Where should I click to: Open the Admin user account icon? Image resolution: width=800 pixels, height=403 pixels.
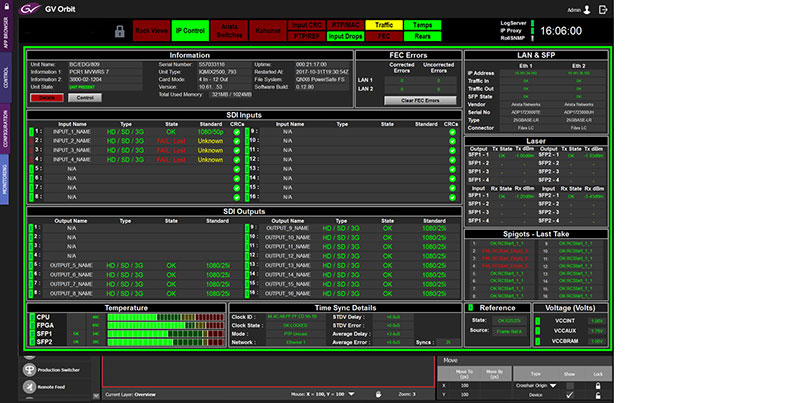pos(586,10)
